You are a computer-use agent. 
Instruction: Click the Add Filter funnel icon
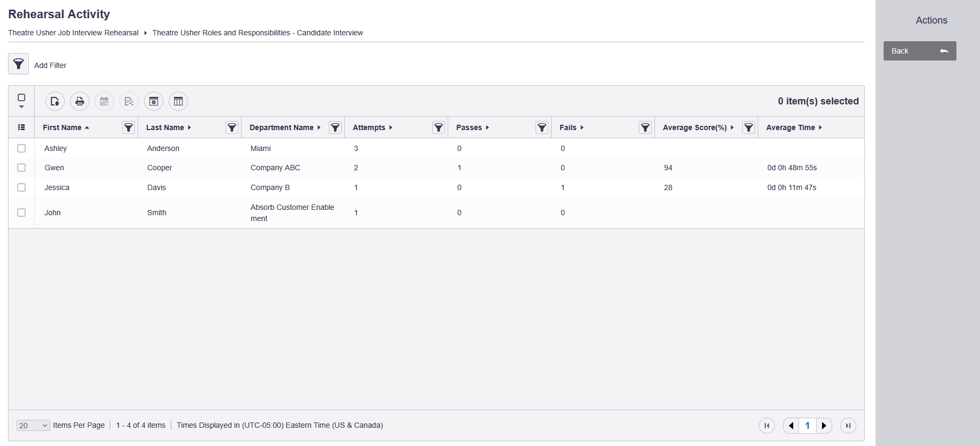[x=18, y=64]
